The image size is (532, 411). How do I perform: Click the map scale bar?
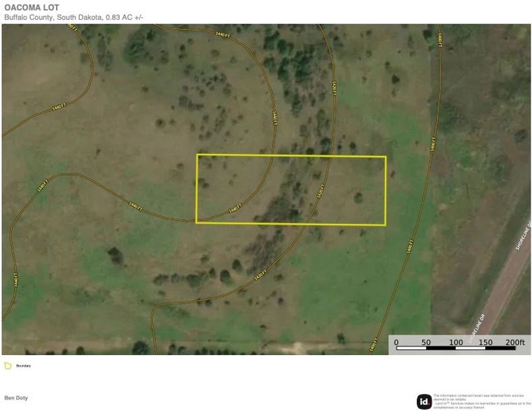458,348
